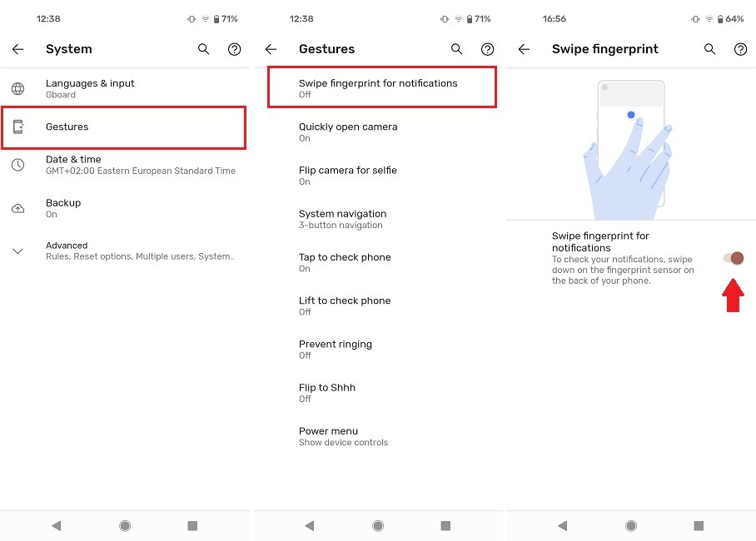Open search on Swipe fingerprint screen
Screen dimensions: 756x541
709,49
